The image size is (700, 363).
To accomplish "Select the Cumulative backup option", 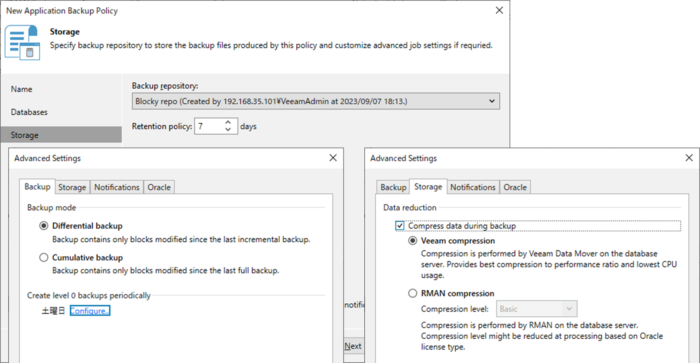I will click(x=43, y=258).
